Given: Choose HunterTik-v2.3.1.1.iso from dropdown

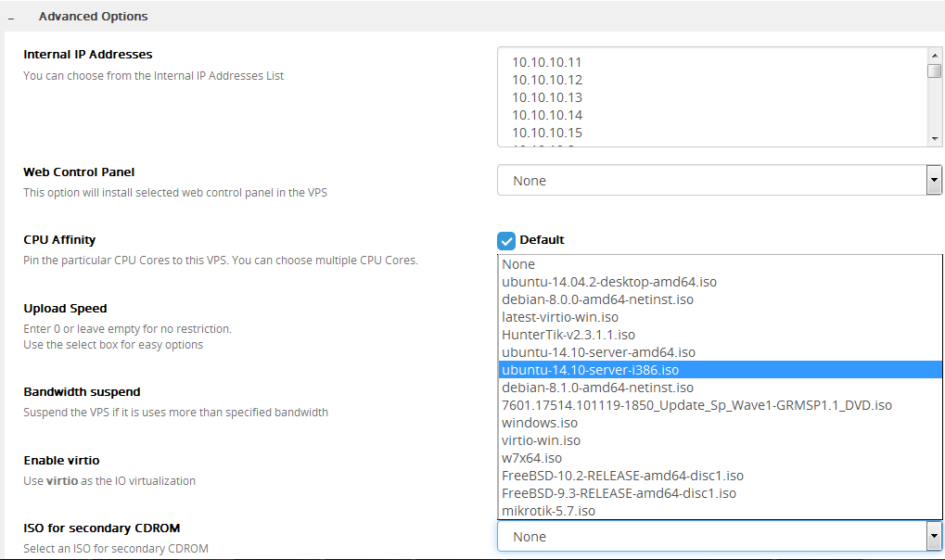Looking at the screenshot, I should pyautogui.click(x=568, y=335).
